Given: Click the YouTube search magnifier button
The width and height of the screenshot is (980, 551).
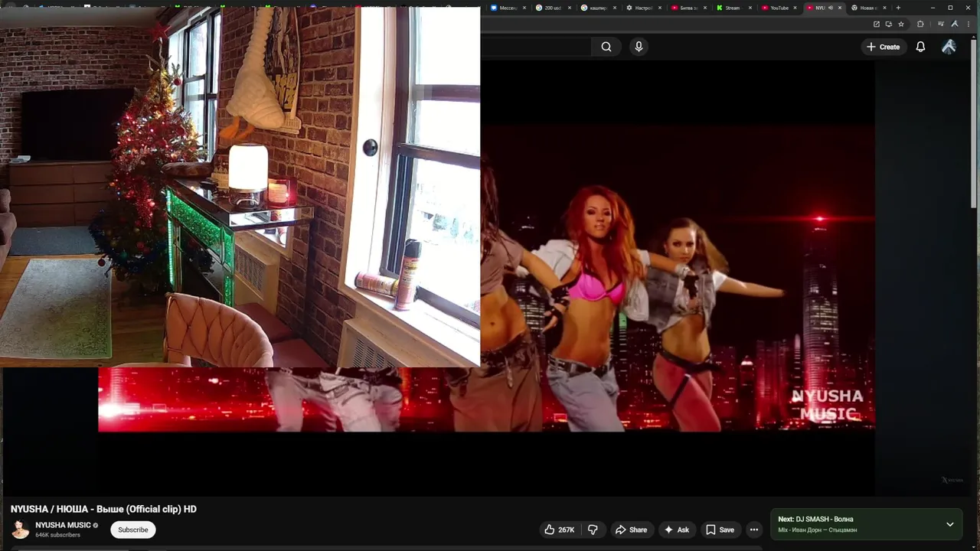Looking at the screenshot, I should tap(606, 47).
